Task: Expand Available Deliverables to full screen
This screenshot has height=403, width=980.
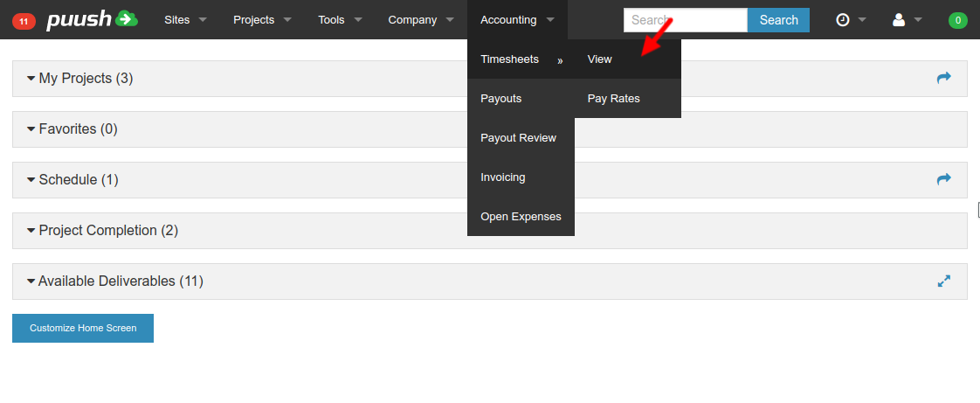Action: [x=943, y=281]
